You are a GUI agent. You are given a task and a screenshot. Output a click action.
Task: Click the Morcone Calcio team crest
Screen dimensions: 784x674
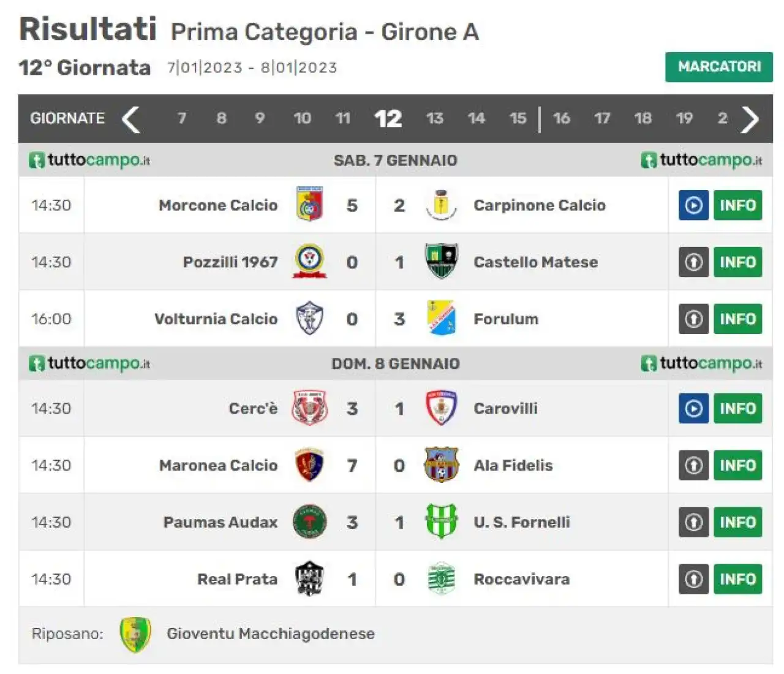tap(309, 204)
